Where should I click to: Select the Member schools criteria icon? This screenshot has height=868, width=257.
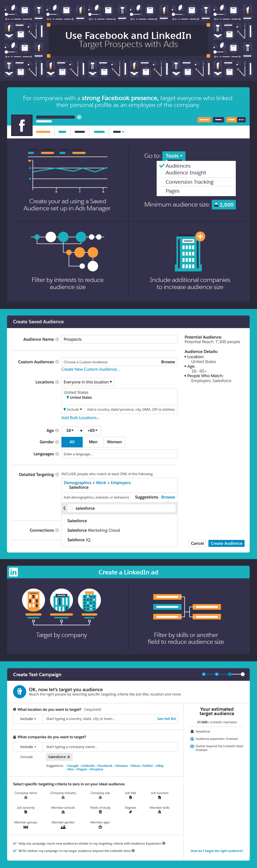coord(63,812)
